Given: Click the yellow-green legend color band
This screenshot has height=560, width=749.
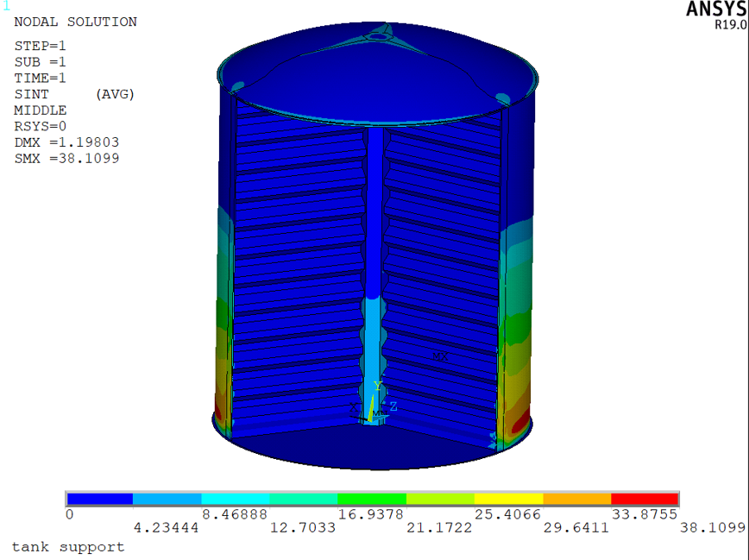Looking at the screenshot, I should [x=440, y=499].
